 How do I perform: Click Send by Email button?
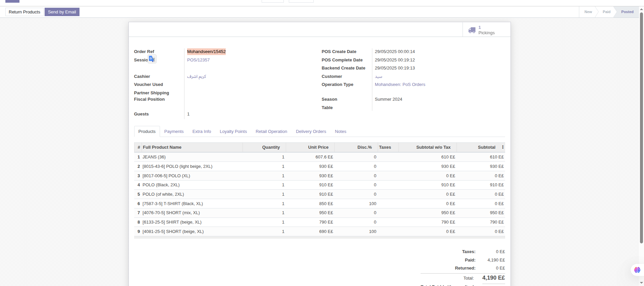pyautogui.click(x=62, y=12)
